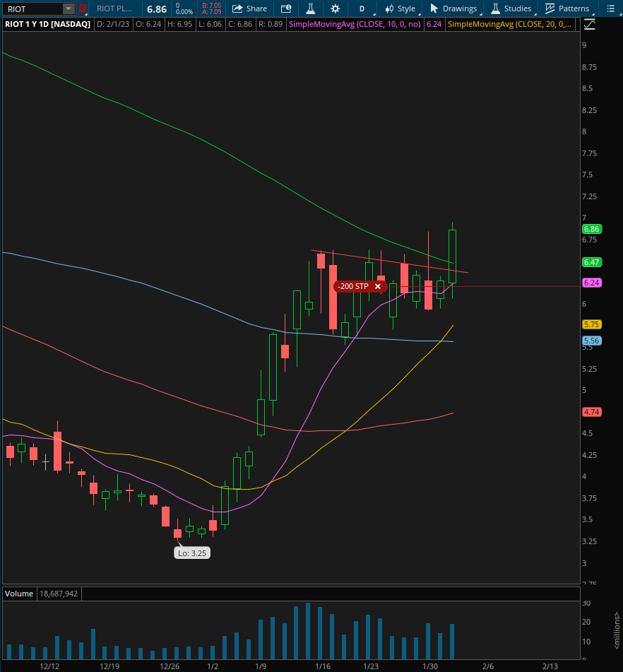Click the RIOT 1 Y 1D [NASDAQ] label
Viewport: 623px width, 672px height.
click(x=47, y=25)
